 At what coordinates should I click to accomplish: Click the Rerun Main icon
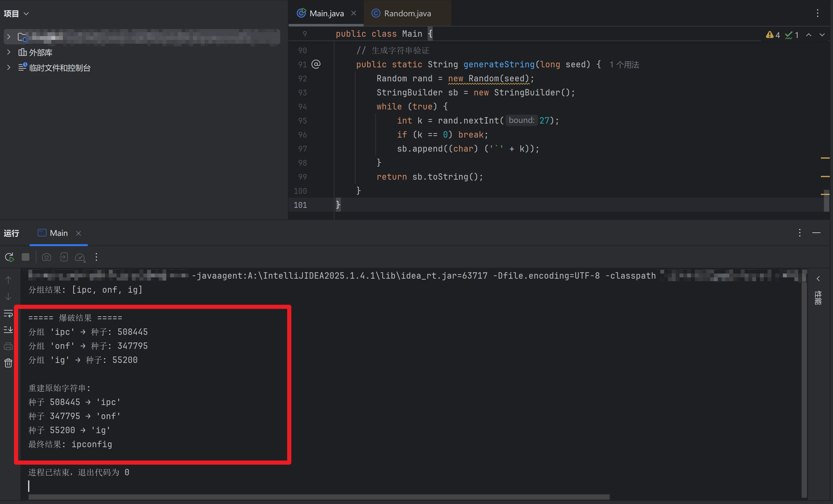(x=10, y=257)
